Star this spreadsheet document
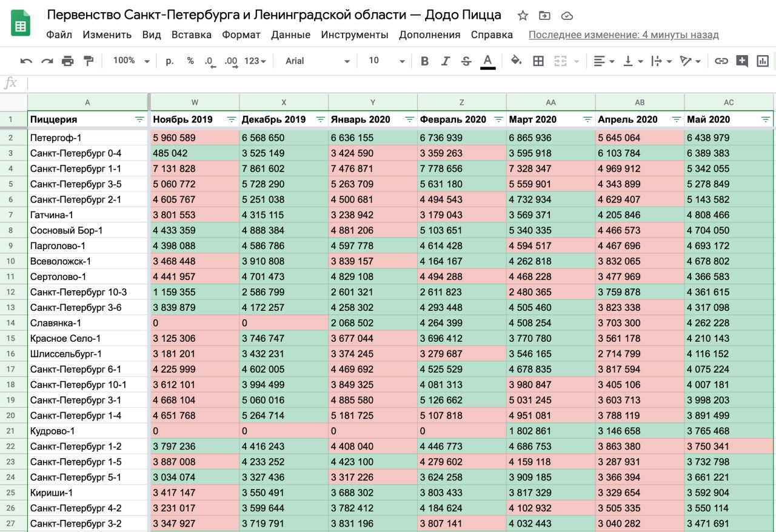 pos(523,16)
